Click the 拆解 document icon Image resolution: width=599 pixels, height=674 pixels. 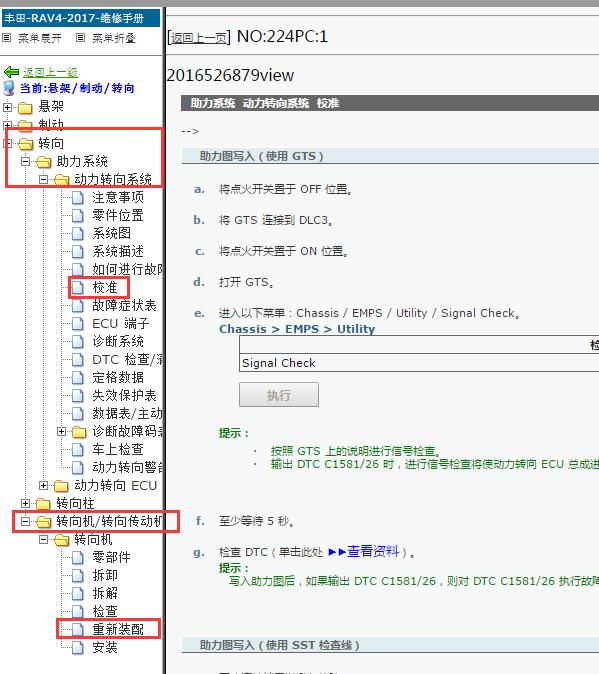pos(78,594)
